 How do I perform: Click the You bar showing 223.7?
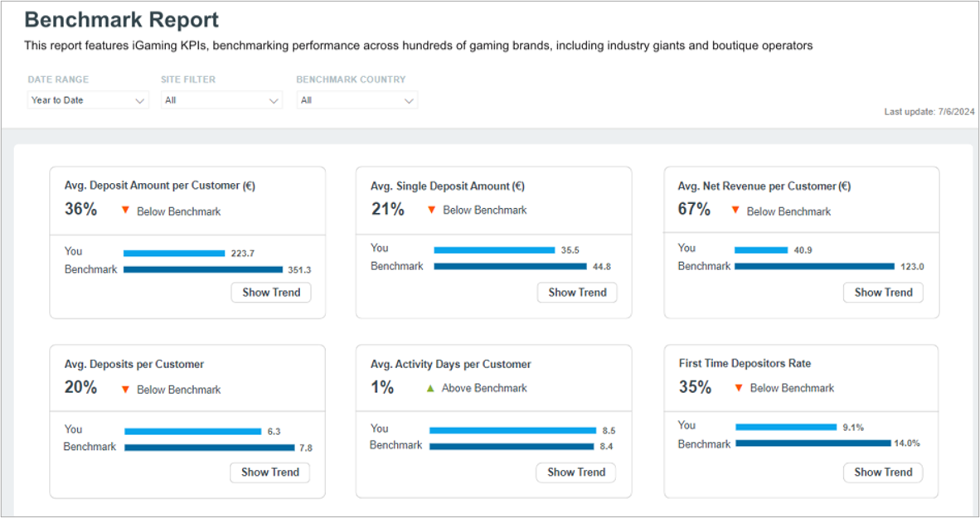point(174,253)
